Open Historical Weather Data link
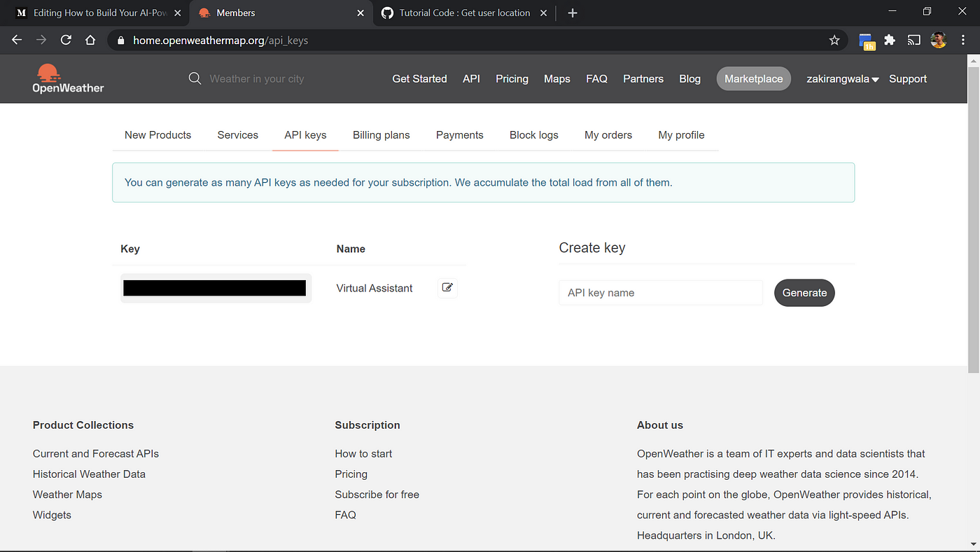 tap(89, 474)
